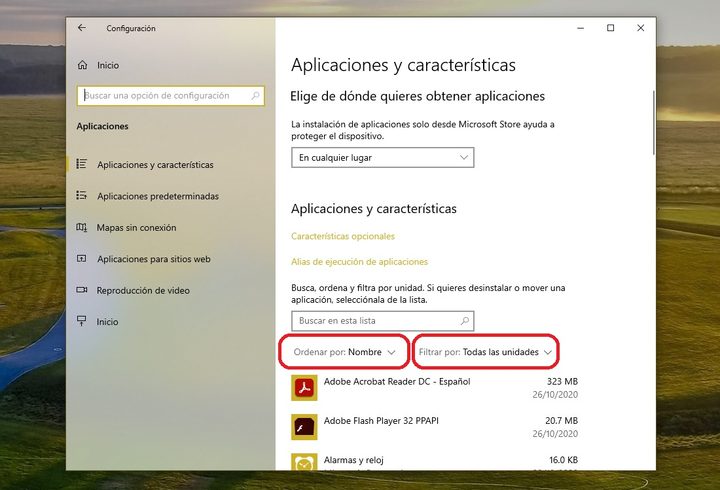
Task: Click the startup Inicio icon at sidebar bottom
Action: pyautogui.click(x=82, y=321)
